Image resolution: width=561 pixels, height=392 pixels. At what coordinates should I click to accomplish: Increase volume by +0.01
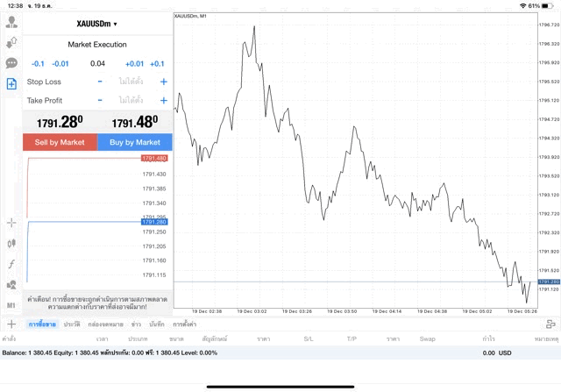pyautogui.click(x=134, y=63)
